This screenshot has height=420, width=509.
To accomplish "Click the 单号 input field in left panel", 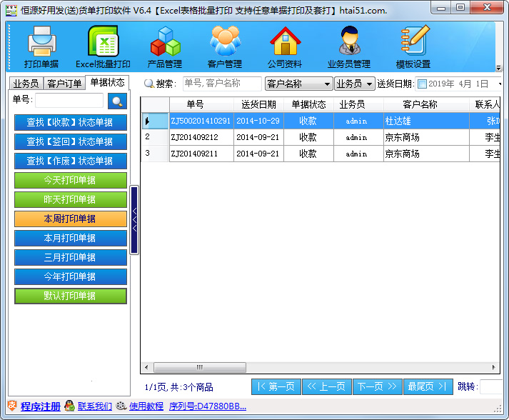I will click(69, 101).
